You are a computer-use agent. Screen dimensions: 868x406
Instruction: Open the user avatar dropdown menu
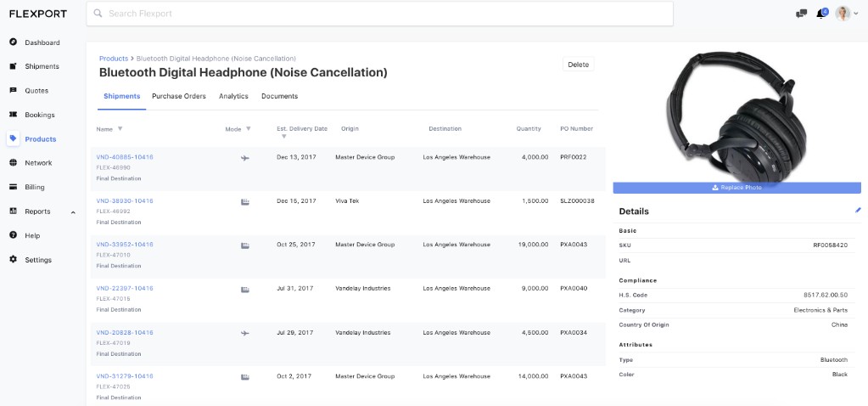click(845, 14)
